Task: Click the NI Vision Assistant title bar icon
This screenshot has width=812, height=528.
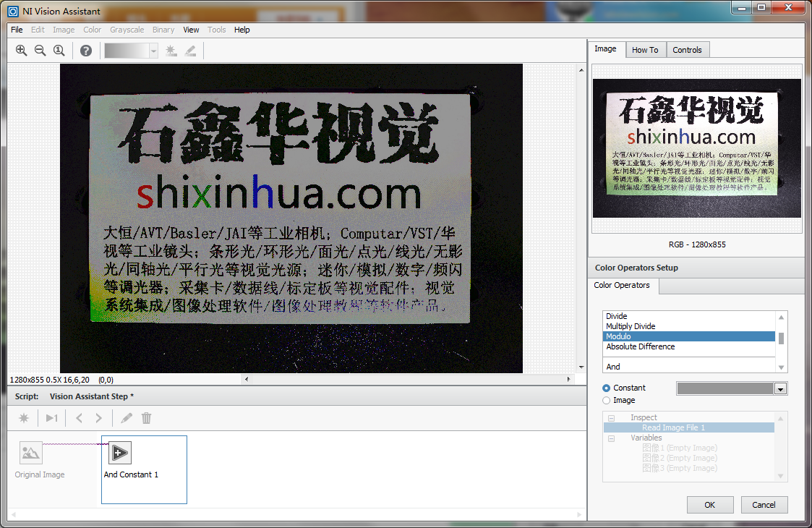Action: (13, 11)
